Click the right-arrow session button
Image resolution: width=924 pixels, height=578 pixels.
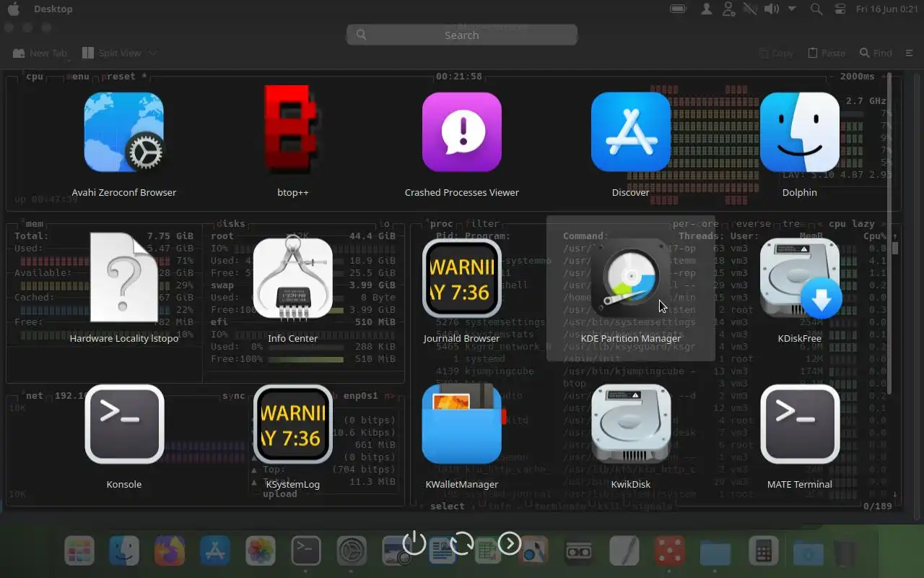510,543
